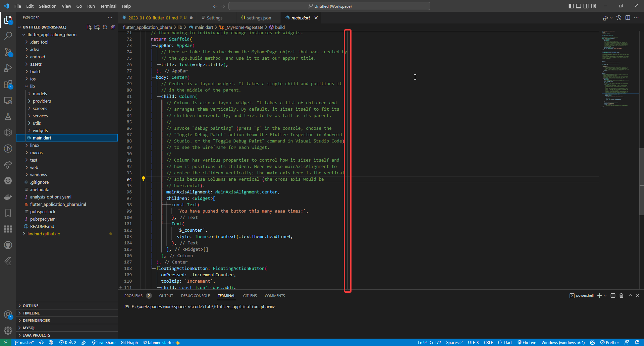Add a new terminal with plus icon
Image resolution: width=644 pixels, height=346 pixels.
(x=599, y=295)
